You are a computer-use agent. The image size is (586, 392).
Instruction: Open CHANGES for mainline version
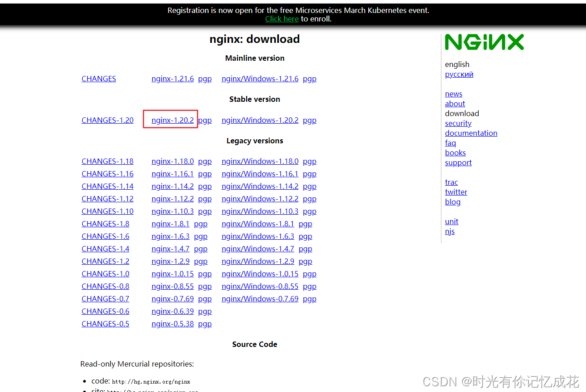(98, 79)
